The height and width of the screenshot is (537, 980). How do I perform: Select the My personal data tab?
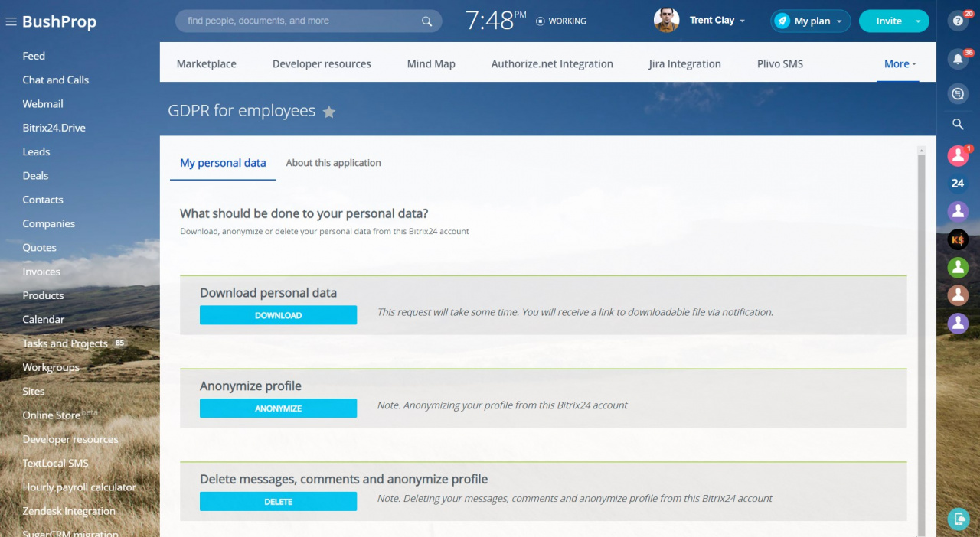point(223,163)
